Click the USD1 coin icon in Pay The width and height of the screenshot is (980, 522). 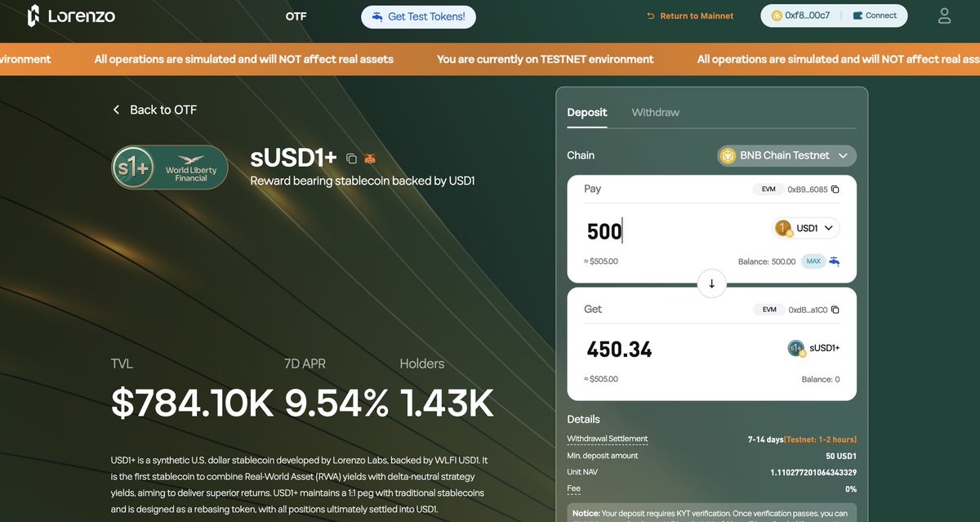783,229
